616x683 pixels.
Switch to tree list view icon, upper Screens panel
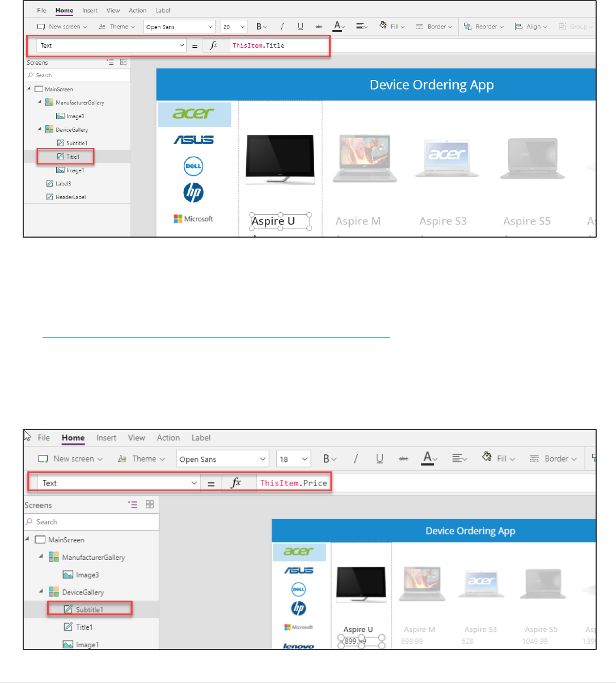click(x=110, y=62)
